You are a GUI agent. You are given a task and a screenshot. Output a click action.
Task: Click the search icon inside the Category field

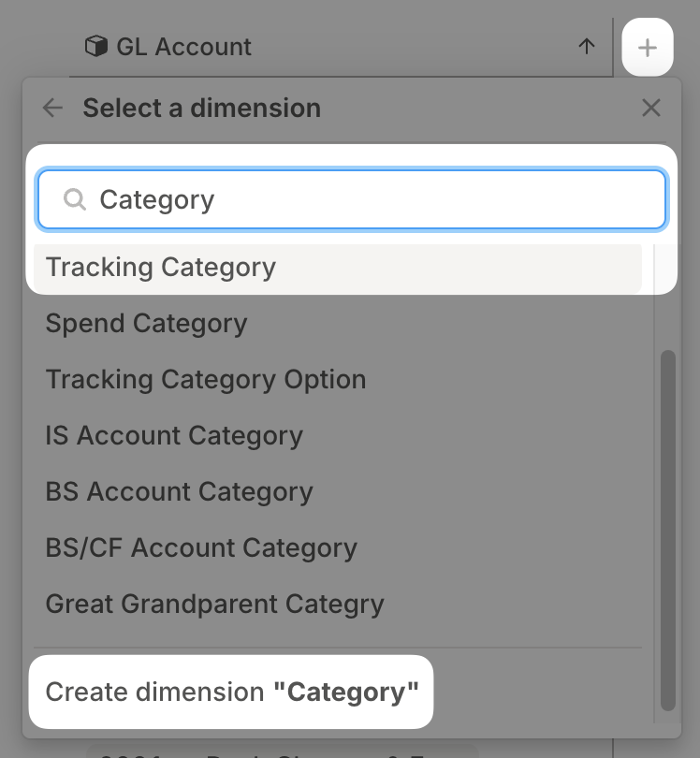(x=74, y=198)
